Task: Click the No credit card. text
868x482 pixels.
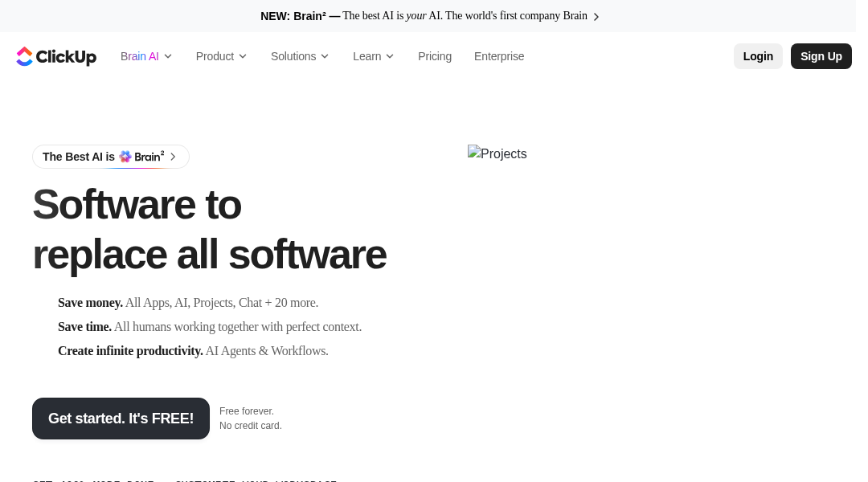Action: 250,426
